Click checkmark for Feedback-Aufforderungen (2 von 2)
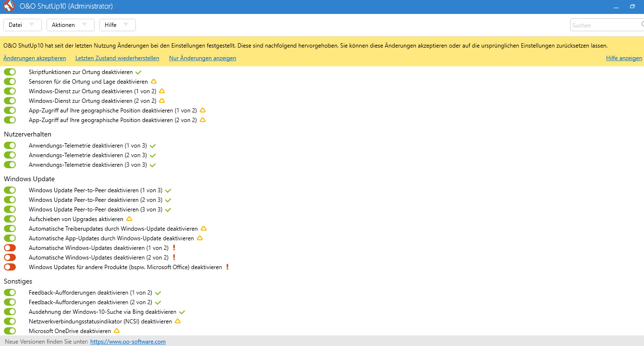644x346 pixels. click(x=158, y=302)
